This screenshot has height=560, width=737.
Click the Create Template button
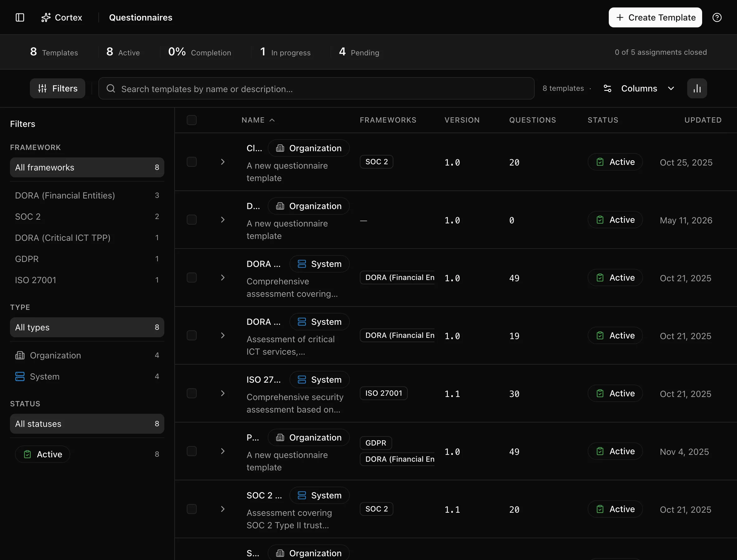(655, 17)
